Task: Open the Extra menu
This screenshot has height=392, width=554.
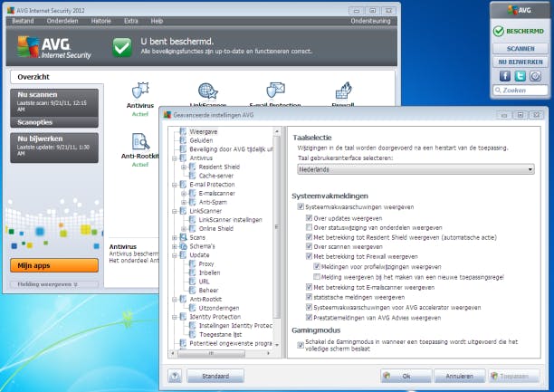Action: pyautogui.click(x=131, y=21)
